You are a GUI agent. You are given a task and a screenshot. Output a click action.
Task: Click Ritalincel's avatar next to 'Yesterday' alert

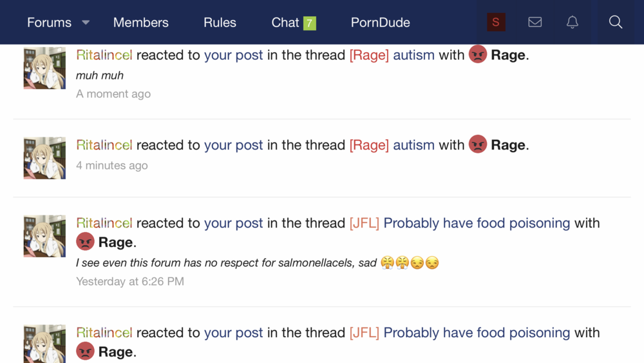pos(44,236)
